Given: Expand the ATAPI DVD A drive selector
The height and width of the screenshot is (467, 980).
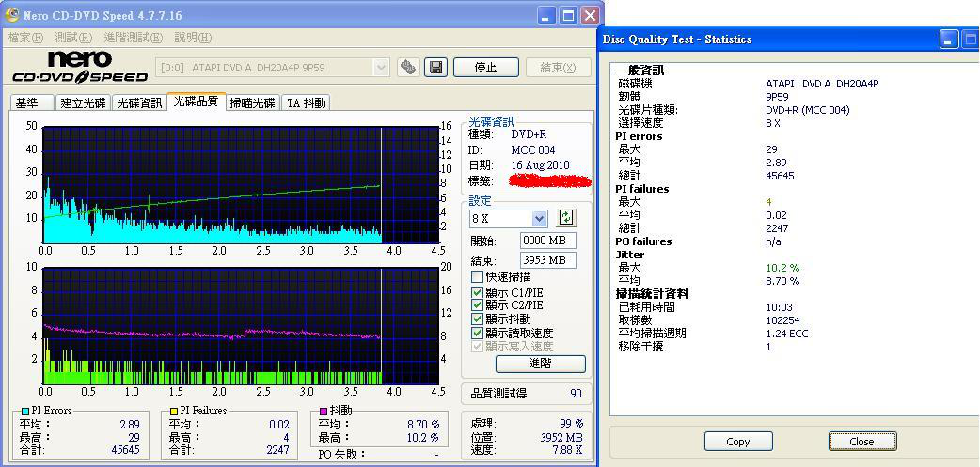Looking at the screenshot, I should tap(381, 67).
